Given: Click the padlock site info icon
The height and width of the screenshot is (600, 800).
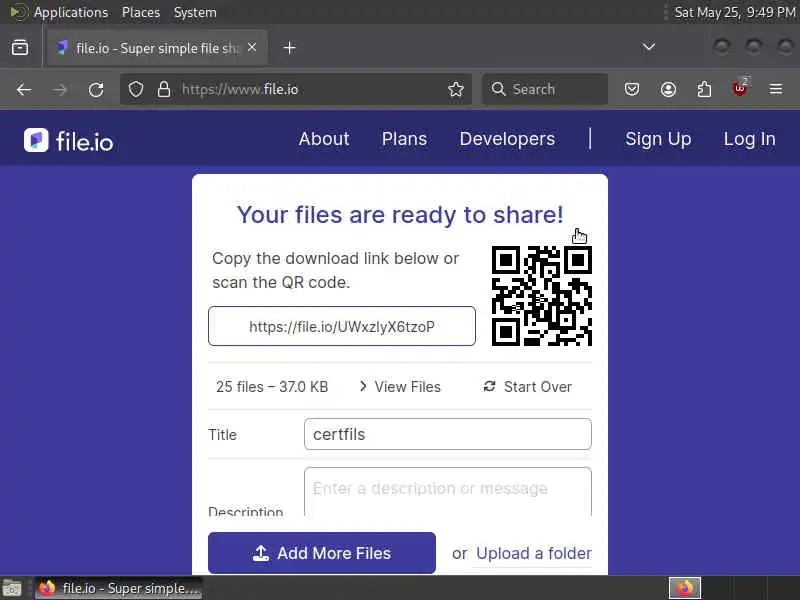Looking at the screenshot, I should [x=164, y=89].
